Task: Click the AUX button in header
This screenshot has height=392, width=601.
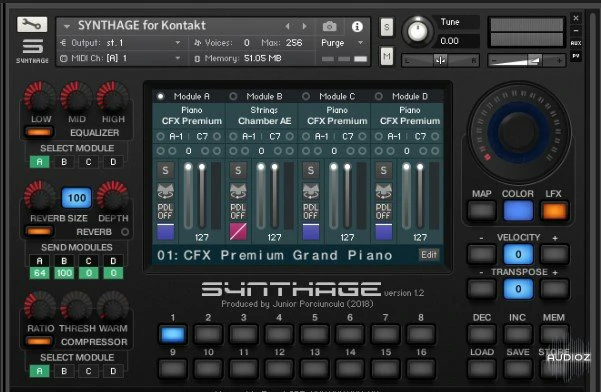Action: coord(576,43)
